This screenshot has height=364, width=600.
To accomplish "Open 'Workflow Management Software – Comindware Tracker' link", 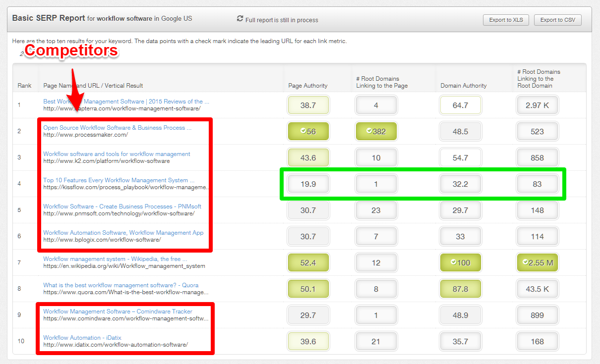I will pyautogui.click(x=118, y=312).
